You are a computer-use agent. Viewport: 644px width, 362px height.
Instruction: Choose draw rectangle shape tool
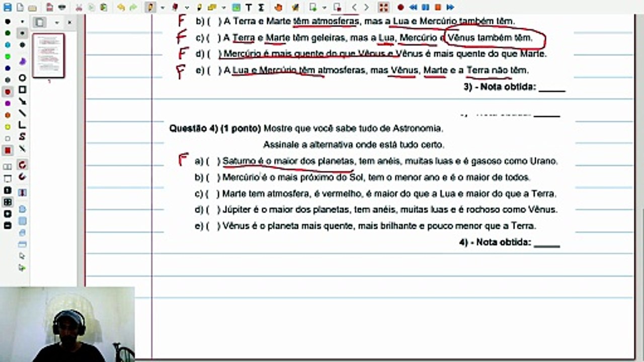point(23,89)
